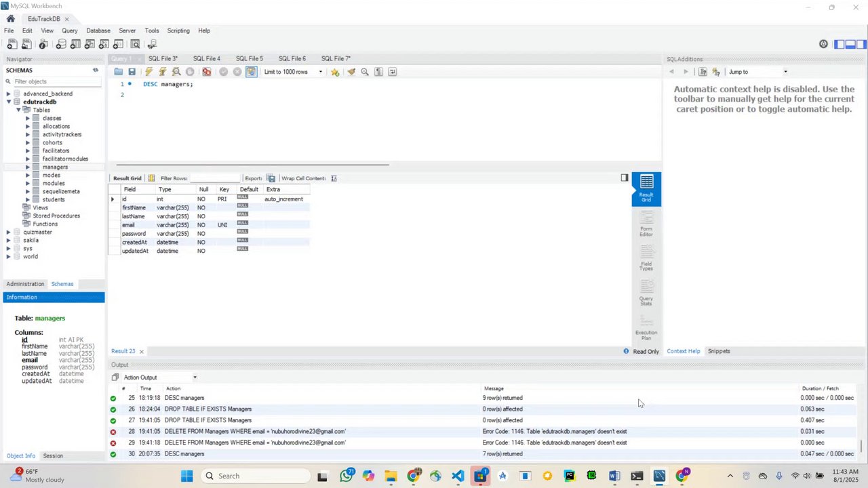Open the Field Types result view
The height and width of the screenshot is (488, 868).
(x=646, y=258)
